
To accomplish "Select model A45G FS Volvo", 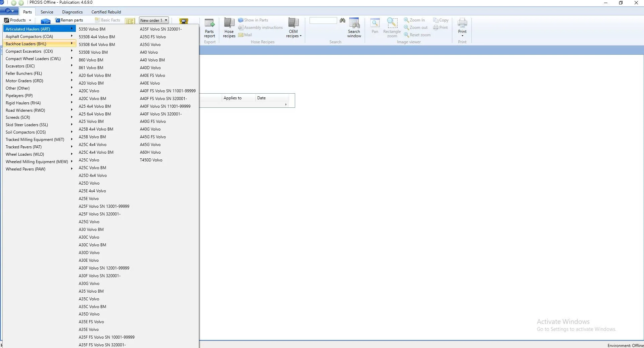I will click(x=153, y=137).
